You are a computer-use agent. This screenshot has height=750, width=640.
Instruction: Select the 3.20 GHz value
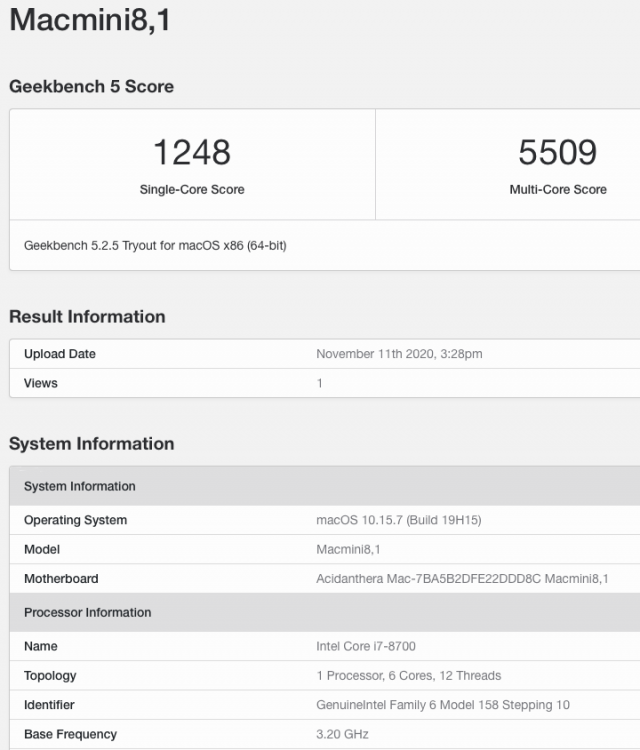(342, 734)
